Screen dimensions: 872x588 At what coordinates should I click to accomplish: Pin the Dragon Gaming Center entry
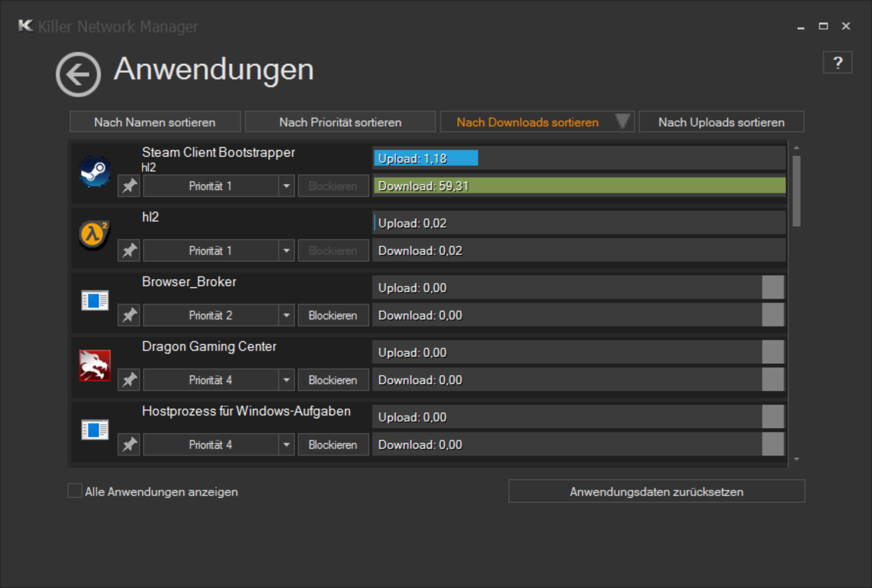click(x=129, y=380)
